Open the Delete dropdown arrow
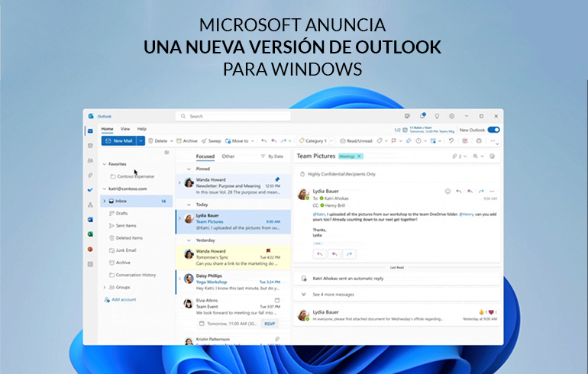This screenshot has height=374, width=588. point(171,141)
